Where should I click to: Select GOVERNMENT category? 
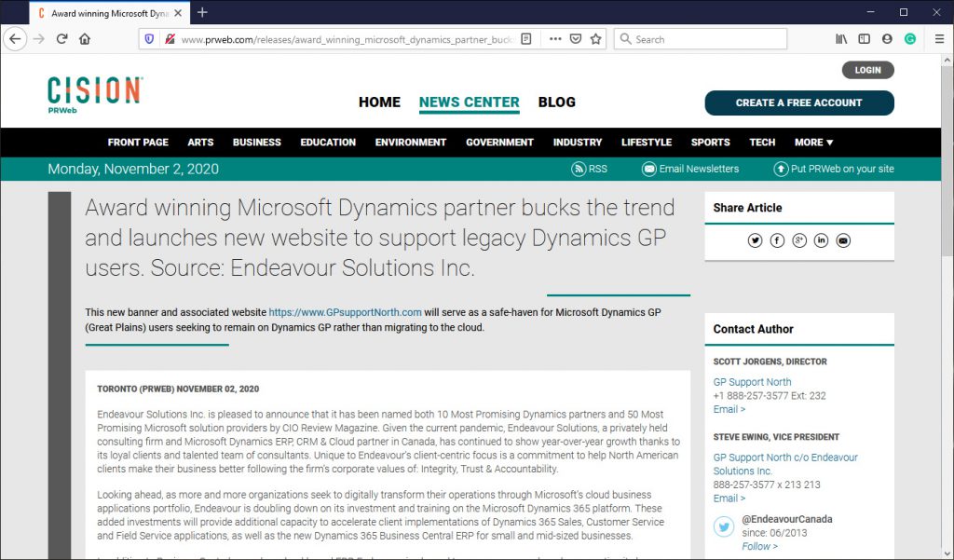coord(499,142)
